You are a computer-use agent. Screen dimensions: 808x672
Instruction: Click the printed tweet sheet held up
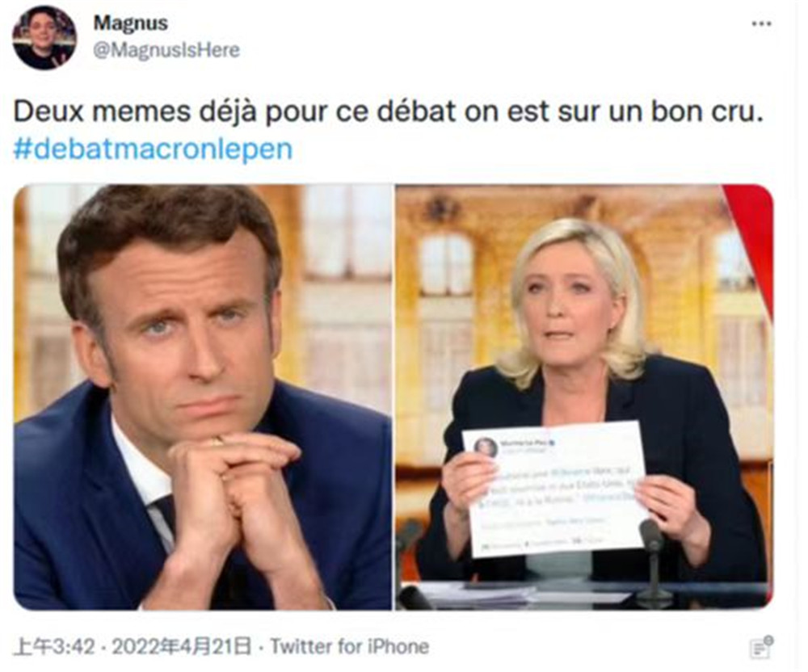(x=554, y=489)
